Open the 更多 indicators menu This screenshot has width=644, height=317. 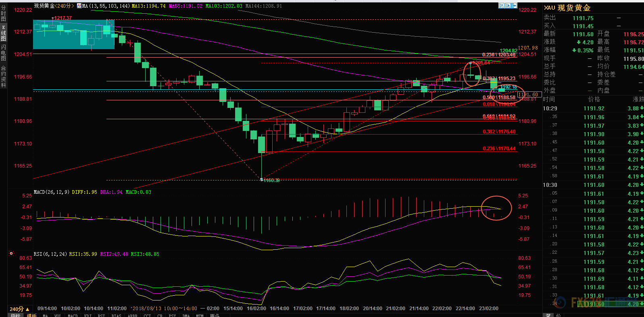pyautogui.click(x=215, y=315)
